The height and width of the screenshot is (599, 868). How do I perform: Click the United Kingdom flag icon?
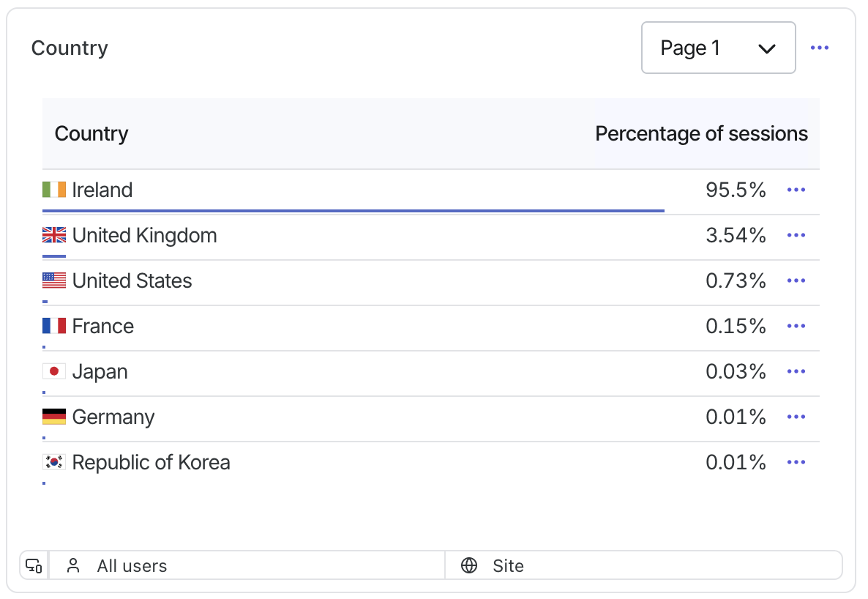click(54, 235)
